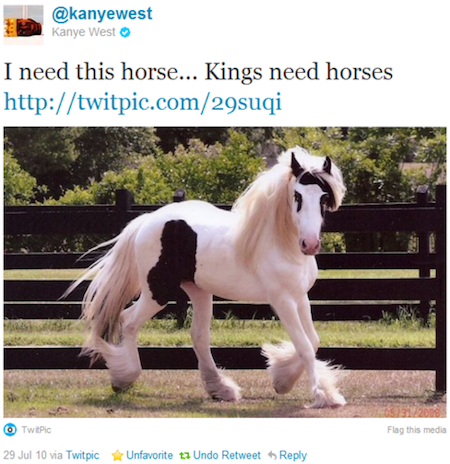Image resolution: width=450 pixels, height=464 pixels.
Task: Click the blue verified badge icon
Action: [x=125, y=32]
